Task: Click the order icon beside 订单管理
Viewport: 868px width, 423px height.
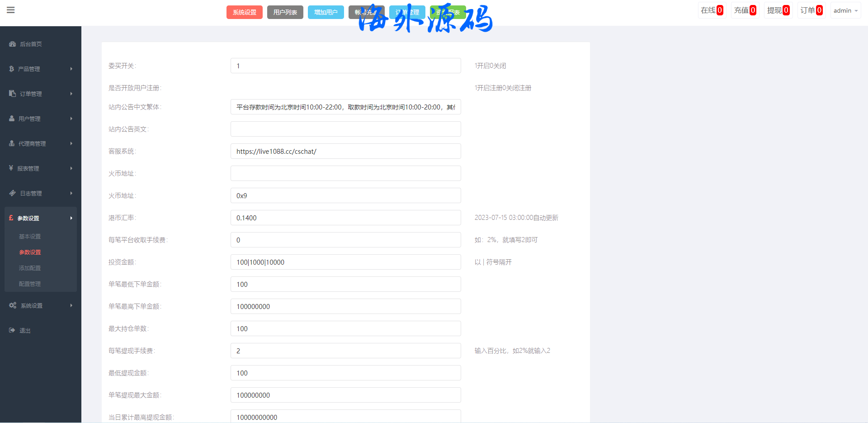Action: coord(12,94)
